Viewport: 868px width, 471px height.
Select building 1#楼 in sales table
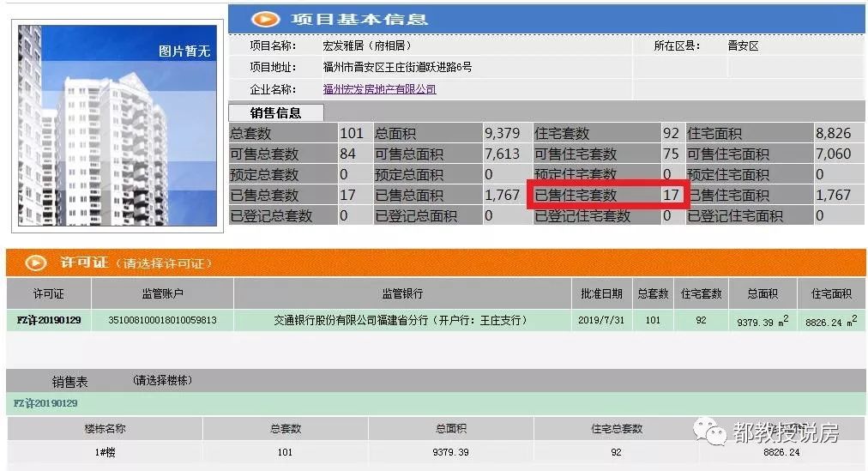pyautogui.click(x=105, y=452)
